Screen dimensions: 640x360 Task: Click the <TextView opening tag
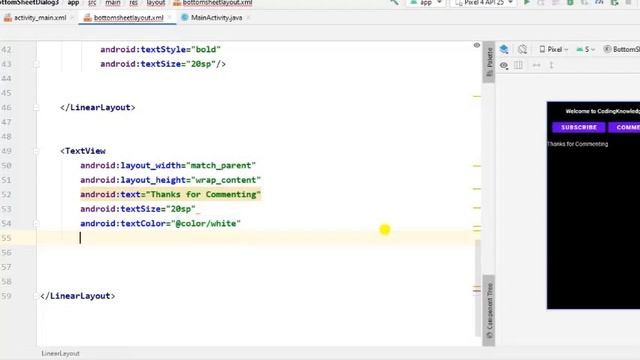tap(83, 151)
